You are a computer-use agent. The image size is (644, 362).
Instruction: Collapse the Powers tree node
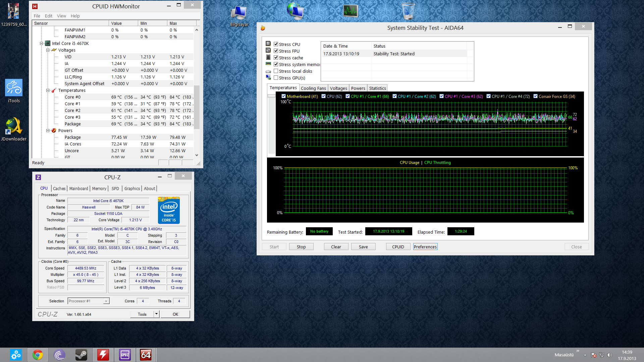48,130
